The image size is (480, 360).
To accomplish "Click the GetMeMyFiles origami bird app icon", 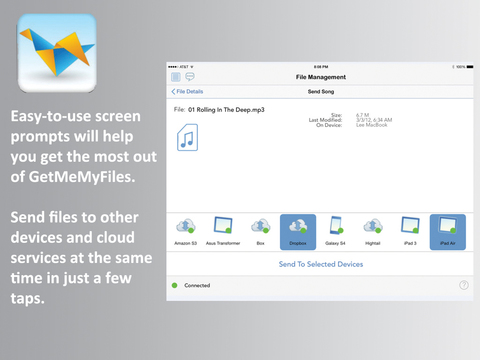I will coord(57,53).
